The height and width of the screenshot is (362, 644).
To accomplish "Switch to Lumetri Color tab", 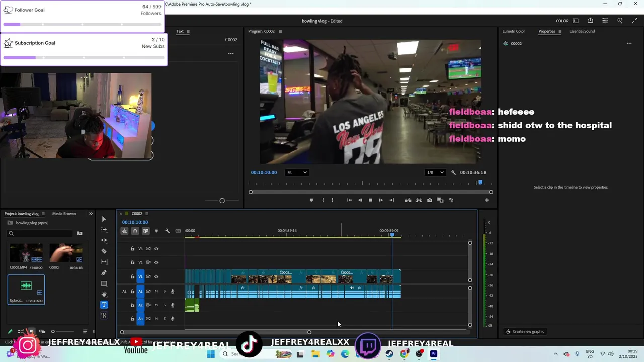I will click(513, 31).
